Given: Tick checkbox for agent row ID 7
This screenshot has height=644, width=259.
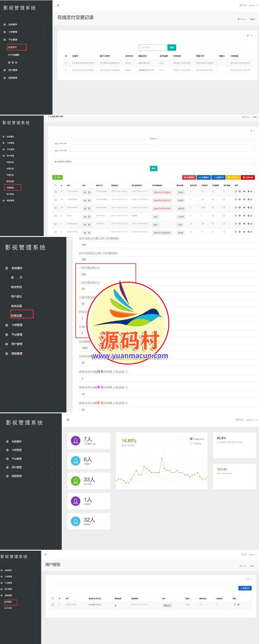Looking at the screenshot, I should coord(55,224).
